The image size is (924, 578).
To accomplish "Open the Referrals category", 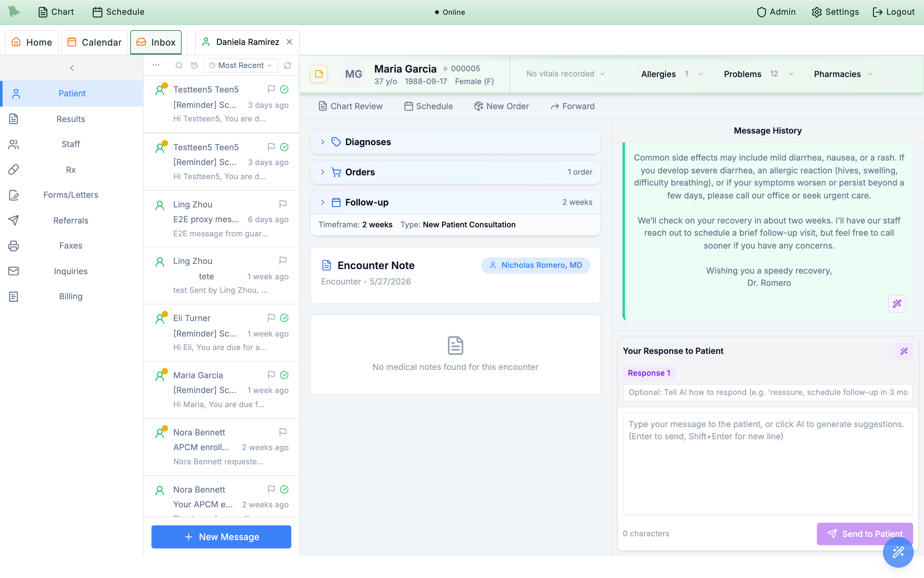I will [x=72, y=220].
